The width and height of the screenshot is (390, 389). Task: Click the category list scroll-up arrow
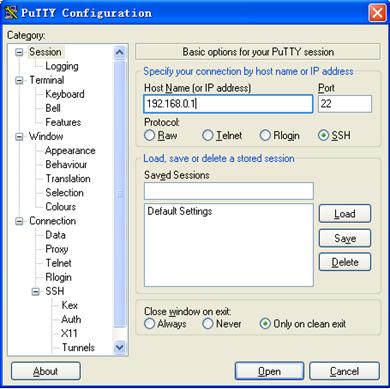point(119,52)
